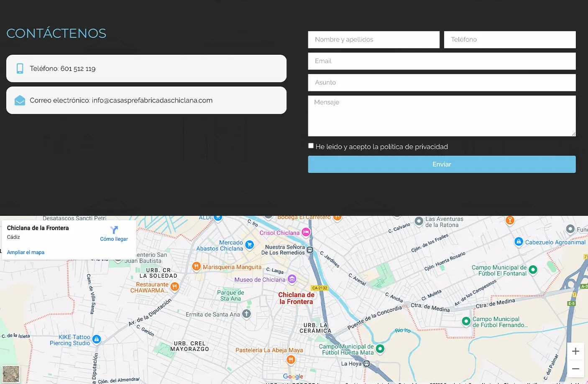The height and width of the screenshot is (384, 588).
Task: Open the Ampliar el mapa link
Action: 26,252
